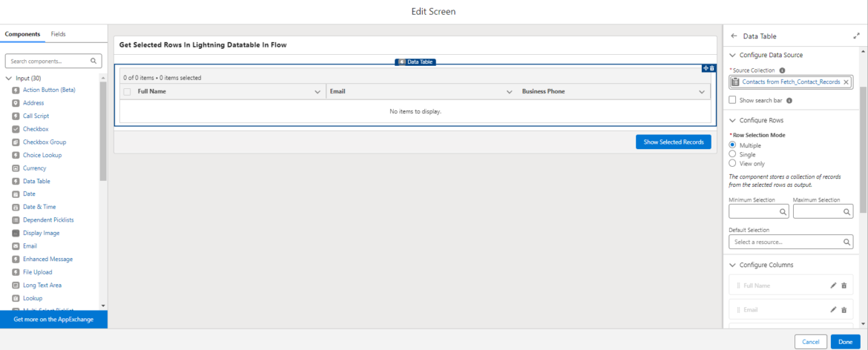
Task: Expand the properties panel with the expand icon
Action: tap(856, 36)
